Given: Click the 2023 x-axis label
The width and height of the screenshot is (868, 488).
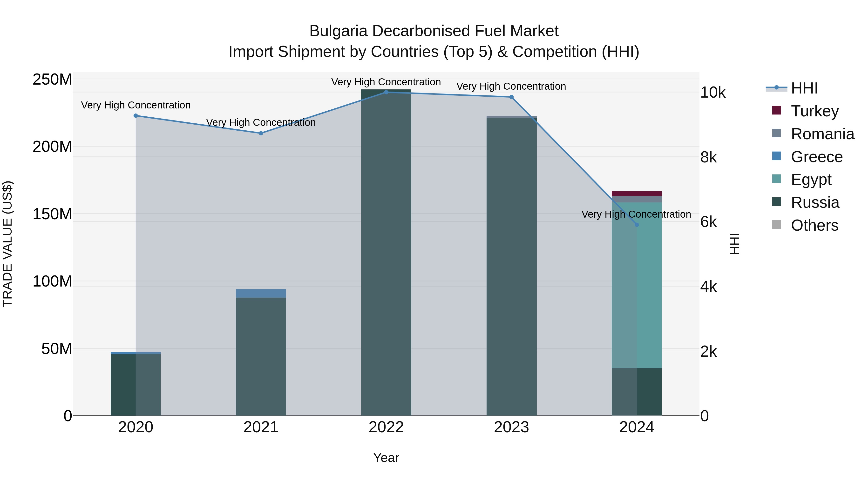Looking at the screenshot, I should pyautogui.click(x=511, y=427).
